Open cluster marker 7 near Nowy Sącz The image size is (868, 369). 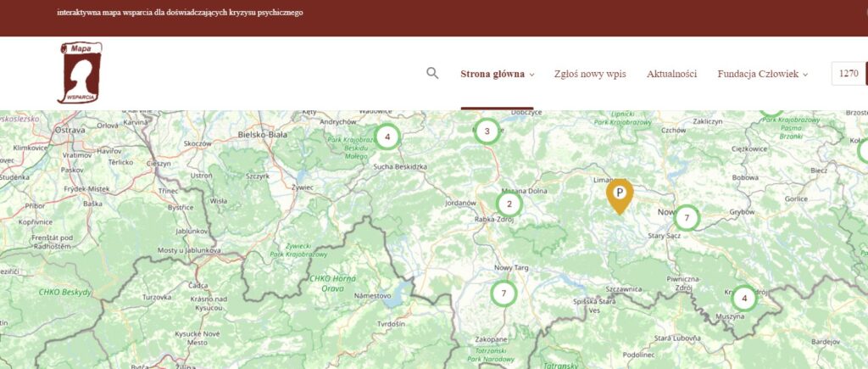tap(687, 218)
